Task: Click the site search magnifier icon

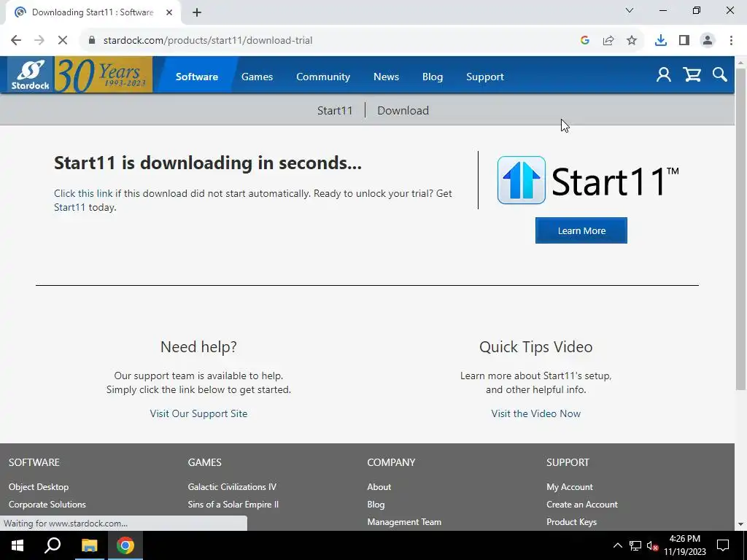Action: click(720, 75)
